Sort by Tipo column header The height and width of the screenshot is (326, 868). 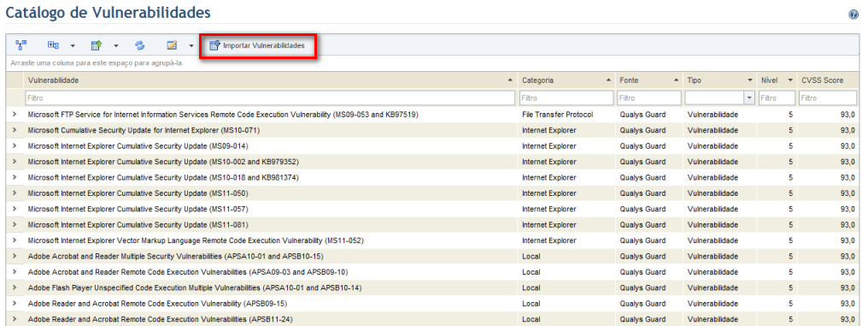pos(719,80)
